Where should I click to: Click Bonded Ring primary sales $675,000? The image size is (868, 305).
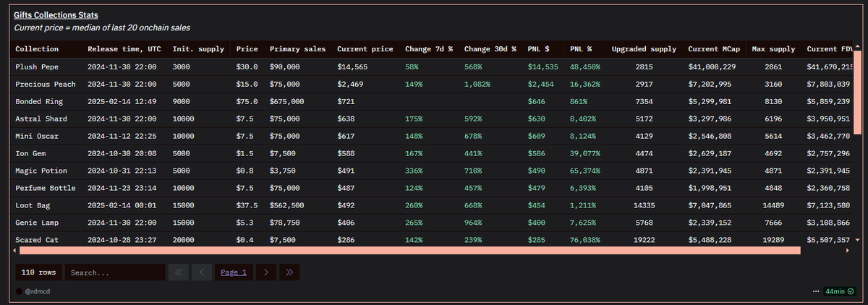point(287,101)
